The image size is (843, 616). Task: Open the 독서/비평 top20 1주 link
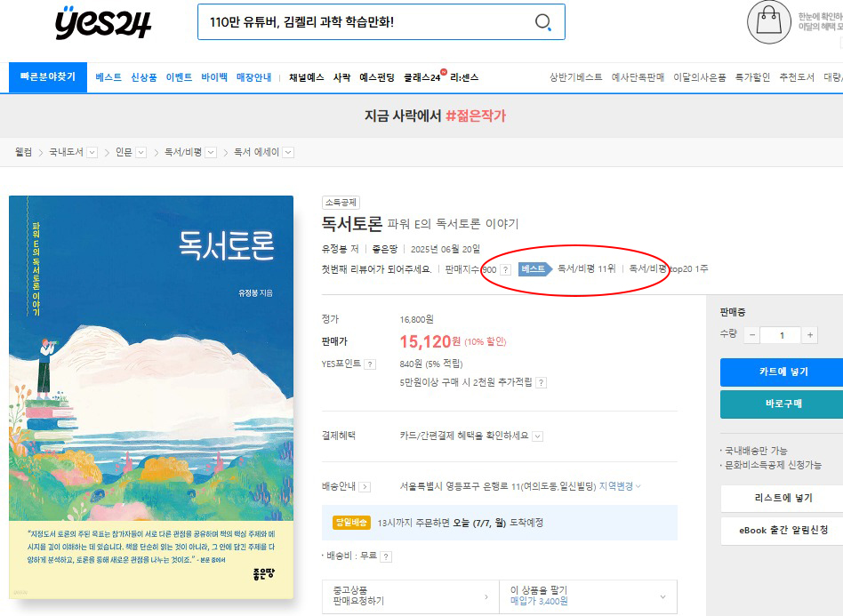click(669, 268)
